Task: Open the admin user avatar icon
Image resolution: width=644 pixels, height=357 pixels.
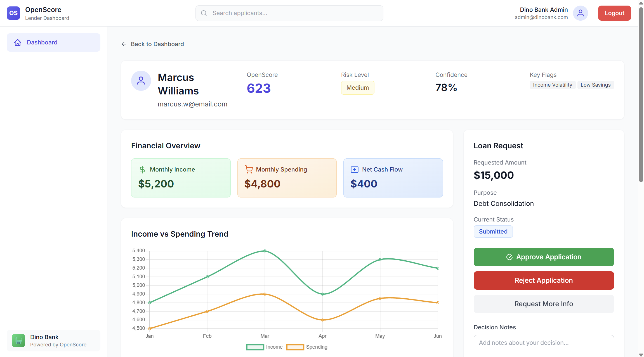Action: coord(580,13)
